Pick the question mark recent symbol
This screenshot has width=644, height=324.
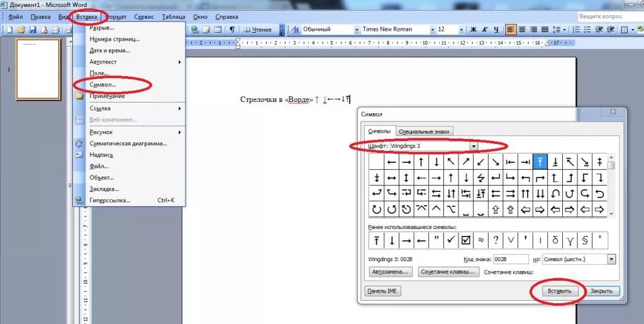[x=496, y=240]
